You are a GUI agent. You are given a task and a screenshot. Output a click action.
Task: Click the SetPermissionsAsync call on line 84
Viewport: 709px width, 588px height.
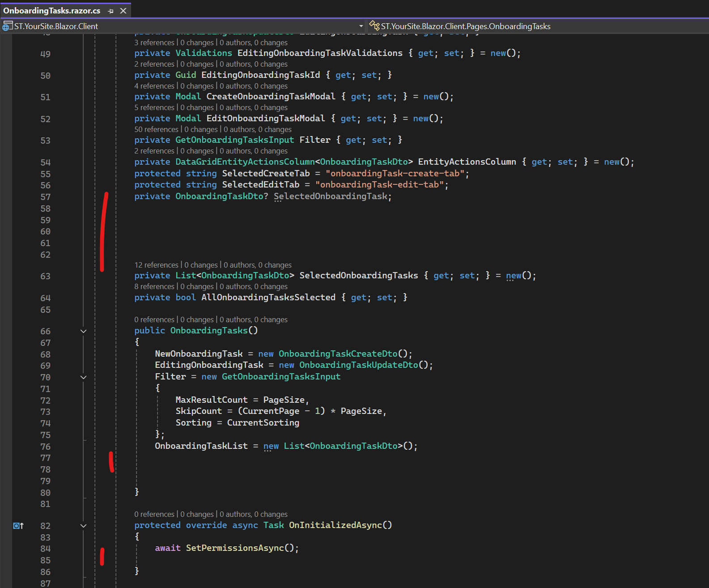click(235, 548)
